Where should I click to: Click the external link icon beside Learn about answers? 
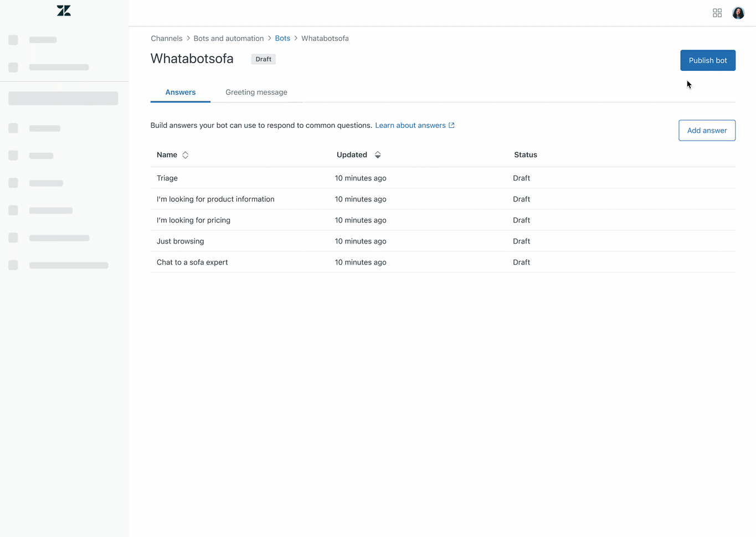click(451, 125)
